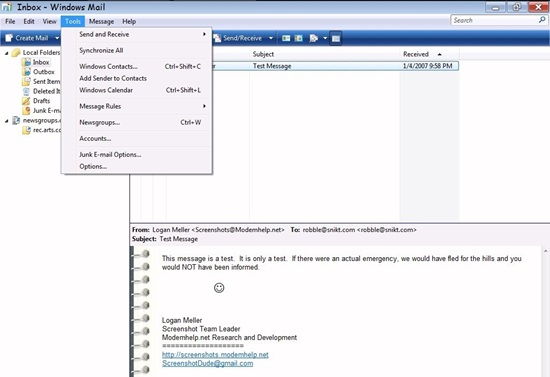Click the Drafts folder icon
Screen dimensions: 550x377
26,101
